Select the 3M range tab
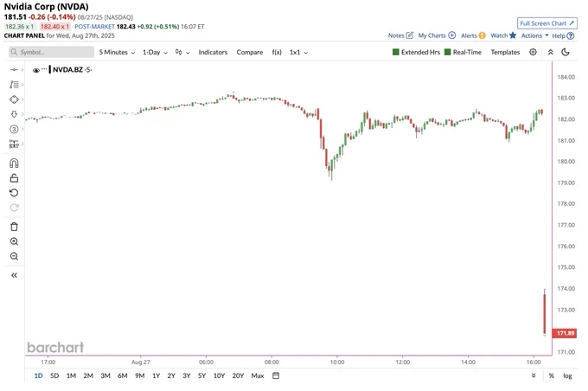Screen dimensions: 588x391 click(x=105, y=375)
